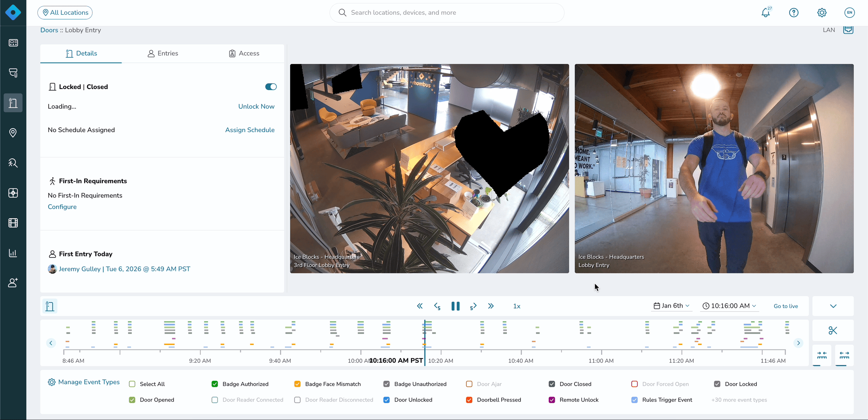The image size is (868, 420).
Task: Click the scissors clip icon
Action: tap(833, 331)
